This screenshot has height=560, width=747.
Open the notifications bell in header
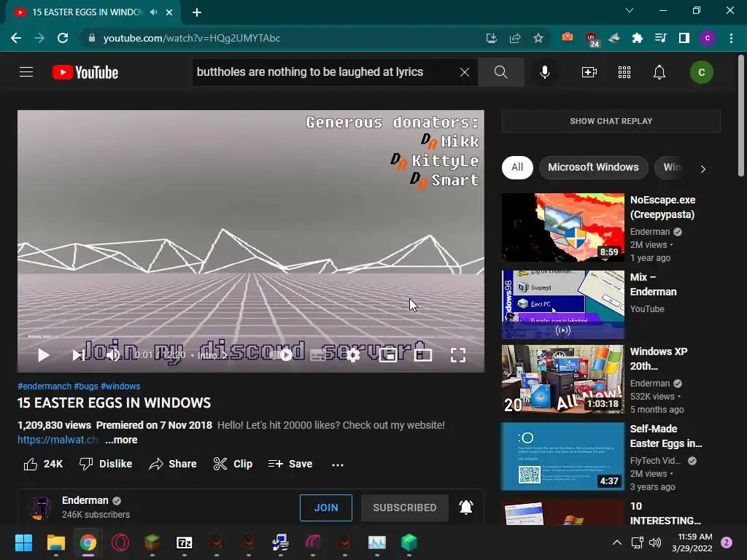click(x=659, y=72)
